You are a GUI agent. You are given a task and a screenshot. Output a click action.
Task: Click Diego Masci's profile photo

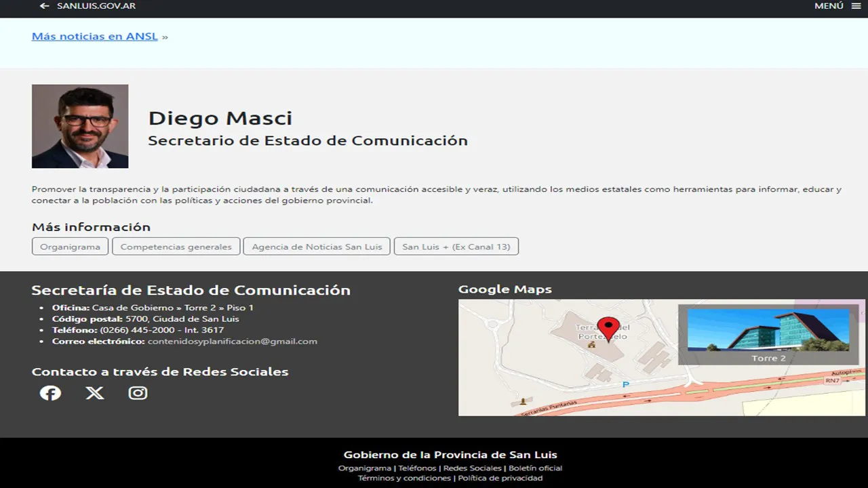pyautogui.click(x=79, y=126)
